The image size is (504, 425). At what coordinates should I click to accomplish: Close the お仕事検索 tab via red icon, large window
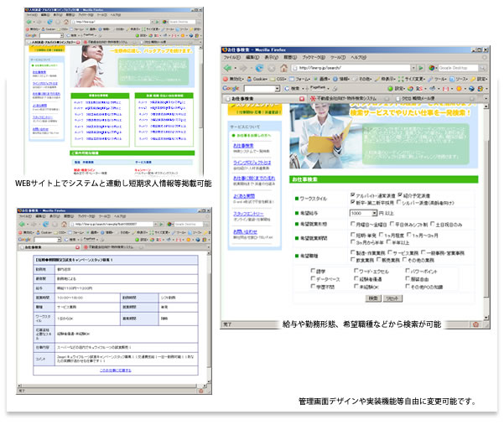(302, 99)
